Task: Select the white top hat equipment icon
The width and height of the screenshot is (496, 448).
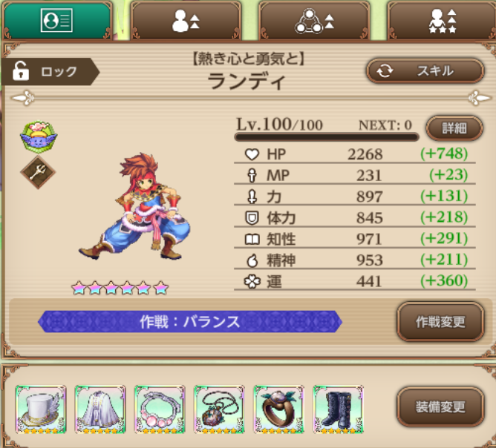Action: (x=41, y=409)
